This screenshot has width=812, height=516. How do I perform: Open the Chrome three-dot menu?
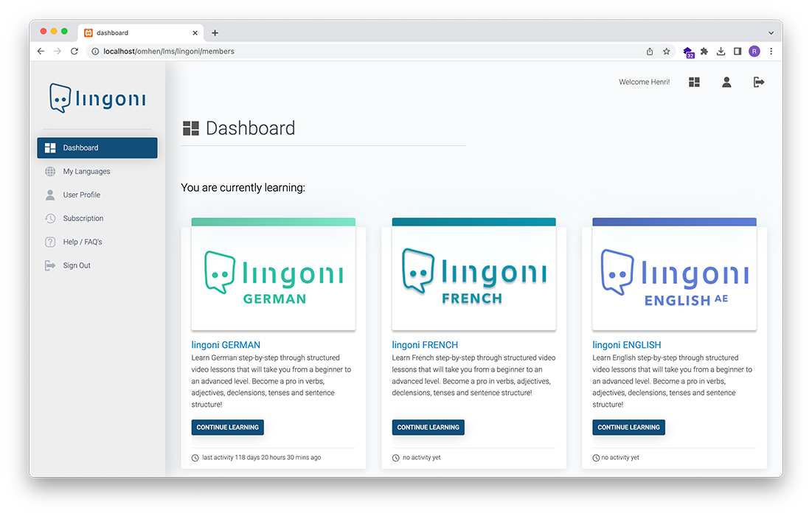[x=771, y=52]
